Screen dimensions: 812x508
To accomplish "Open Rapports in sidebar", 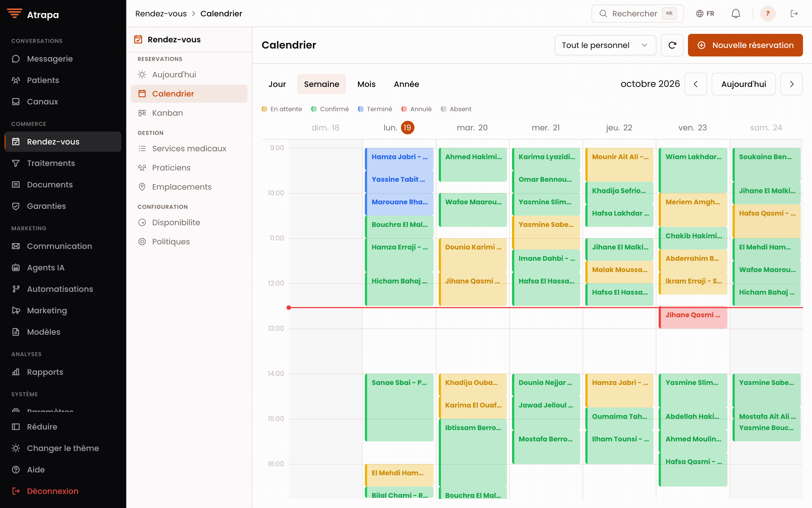I will point(63,372).
